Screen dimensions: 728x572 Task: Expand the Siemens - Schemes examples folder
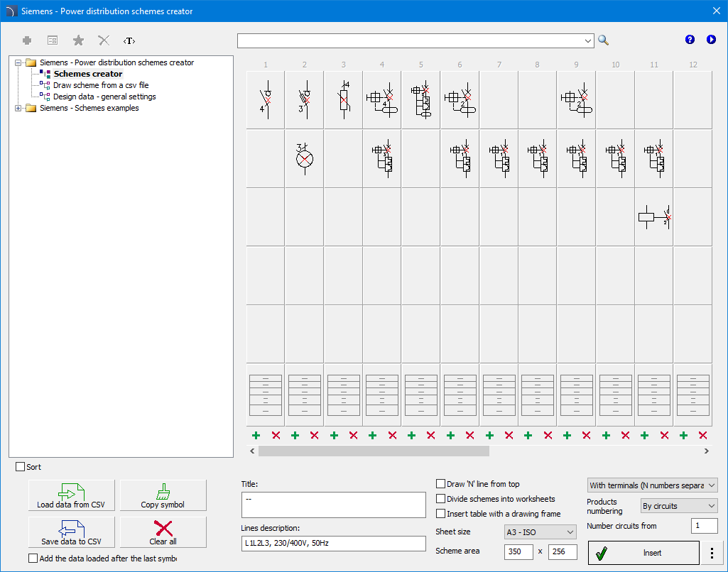pos(18,108)
